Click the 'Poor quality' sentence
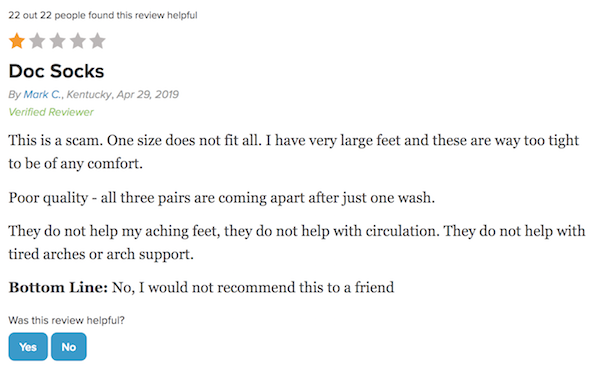600x373 pixels. coord(222,198)
